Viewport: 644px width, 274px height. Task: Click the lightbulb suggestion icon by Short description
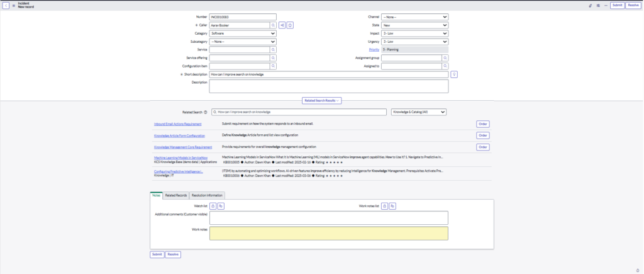[x=453, y=74]
